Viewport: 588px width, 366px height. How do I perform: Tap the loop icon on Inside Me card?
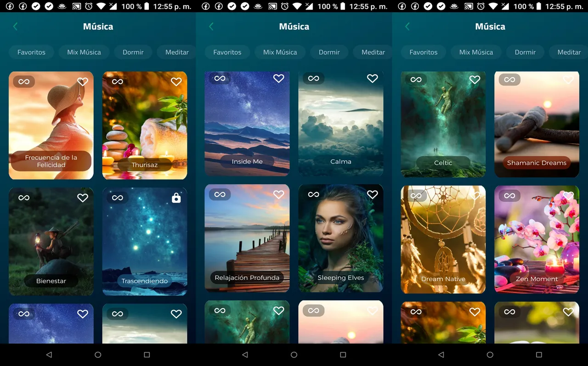(x=220, y=79)
